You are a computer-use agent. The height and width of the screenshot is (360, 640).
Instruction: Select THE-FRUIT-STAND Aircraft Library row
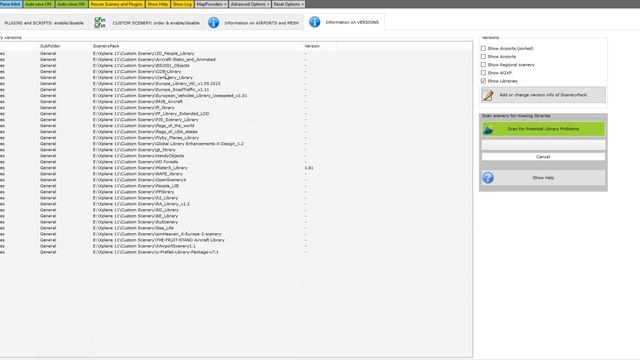tap(236, 240)
